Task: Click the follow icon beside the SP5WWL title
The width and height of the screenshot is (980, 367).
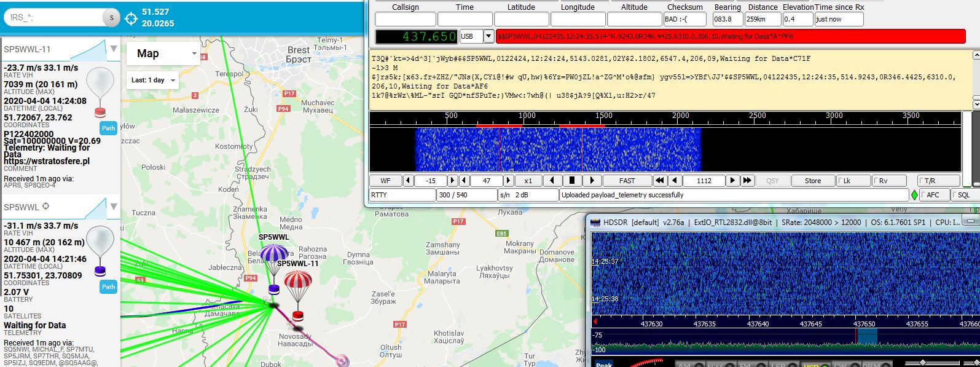Action: (x=45, y=207)
